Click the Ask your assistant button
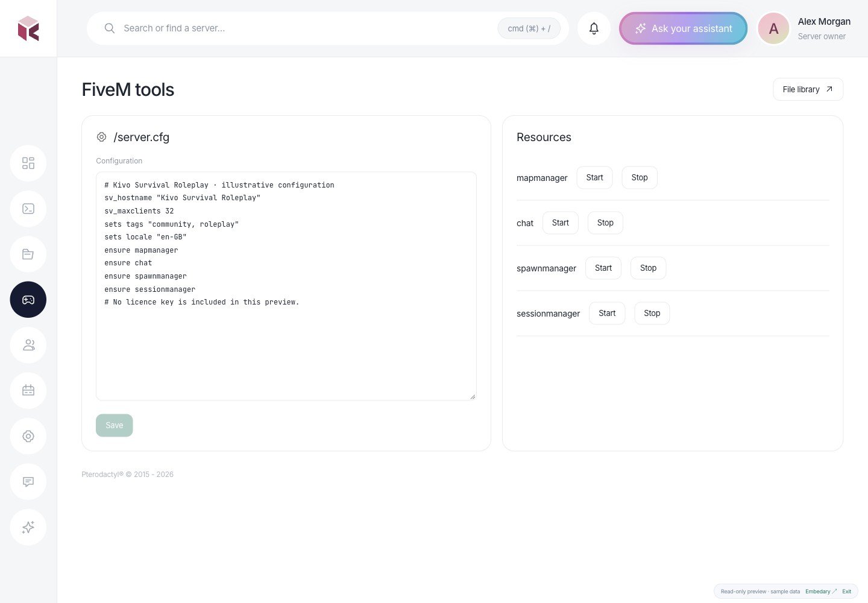 tap(683, 28)
